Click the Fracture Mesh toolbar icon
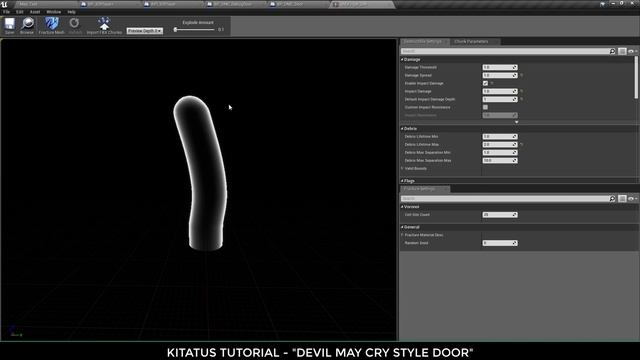The height and width of the screenshot is (360, 640). [x=52, y=24]
